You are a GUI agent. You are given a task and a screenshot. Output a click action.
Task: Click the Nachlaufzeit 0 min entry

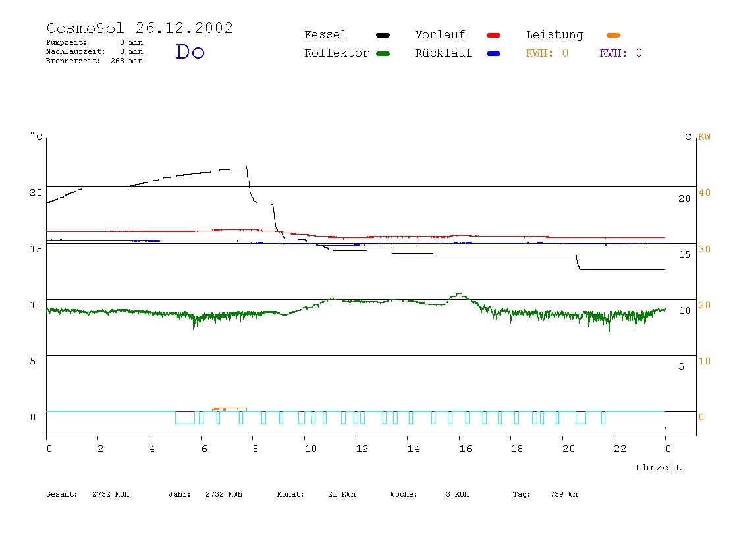click(95, 51)
